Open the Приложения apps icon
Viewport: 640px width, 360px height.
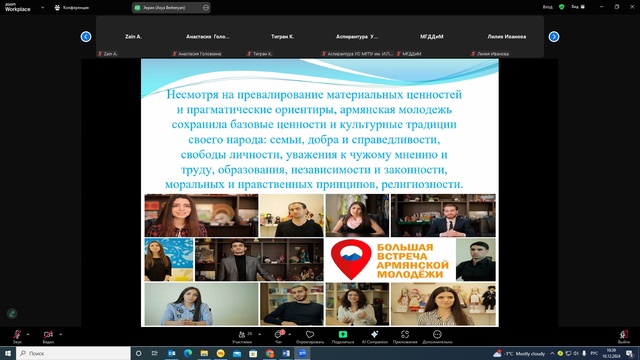405,337
